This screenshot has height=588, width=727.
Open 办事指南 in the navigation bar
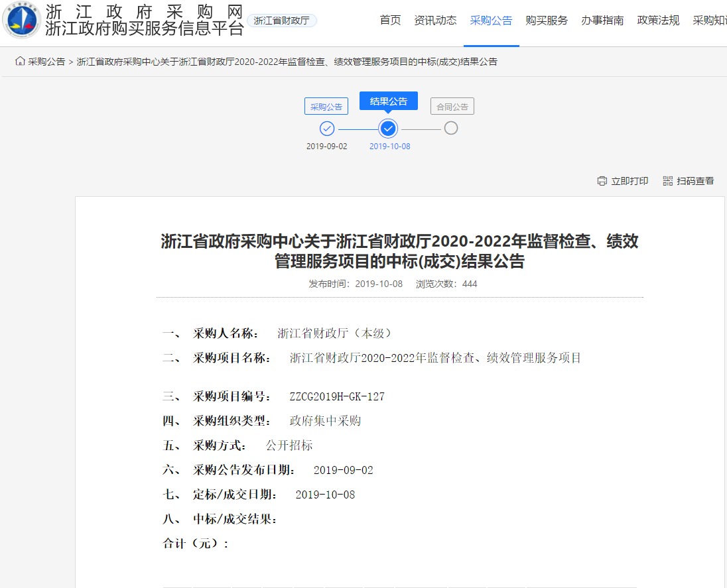[x=602, y=21]
